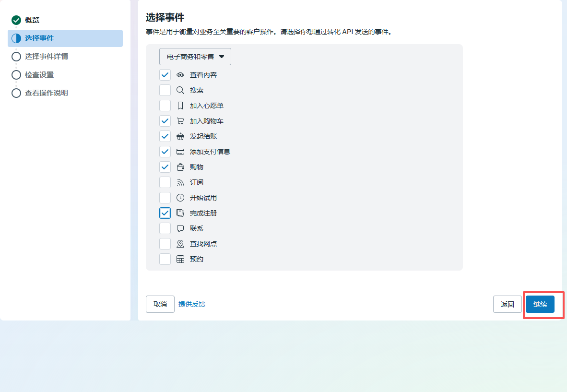Click the shopping cart icon beside 加入购物车
The height and width of the screenshot is (392, 567).
coord(180,121)
